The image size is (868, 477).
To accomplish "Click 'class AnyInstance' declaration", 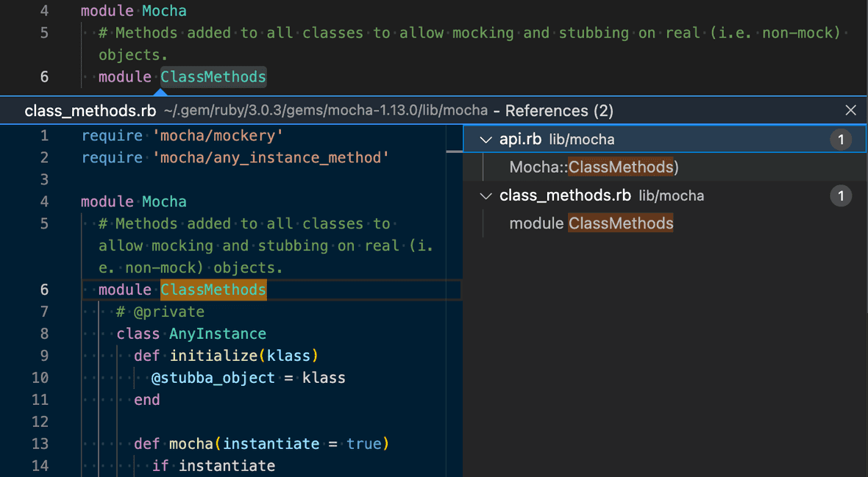I will tap(191, 334).
